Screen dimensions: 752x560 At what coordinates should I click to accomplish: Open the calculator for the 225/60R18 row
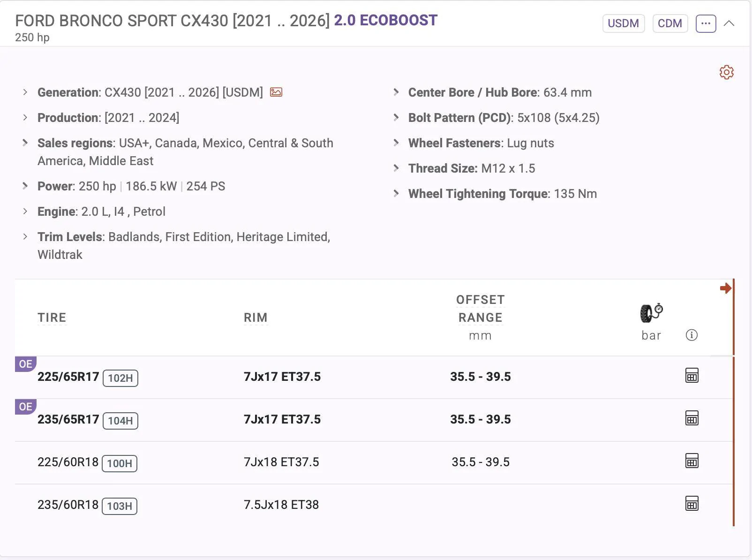(692, 462)
